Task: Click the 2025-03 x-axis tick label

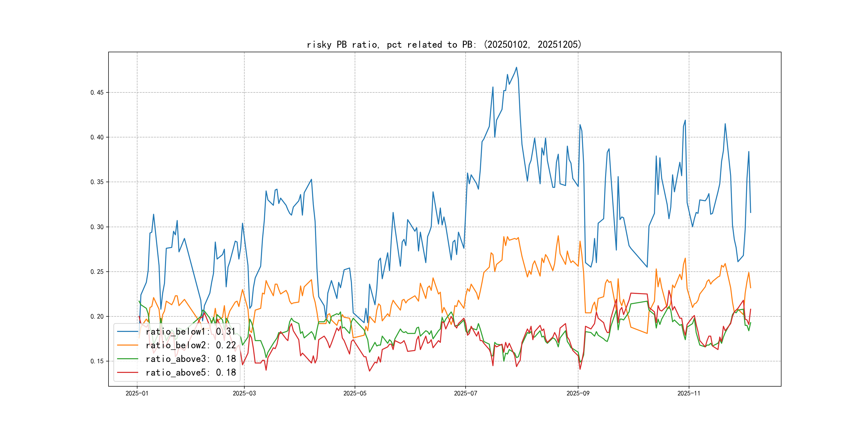Action: [x=244, y=393]
